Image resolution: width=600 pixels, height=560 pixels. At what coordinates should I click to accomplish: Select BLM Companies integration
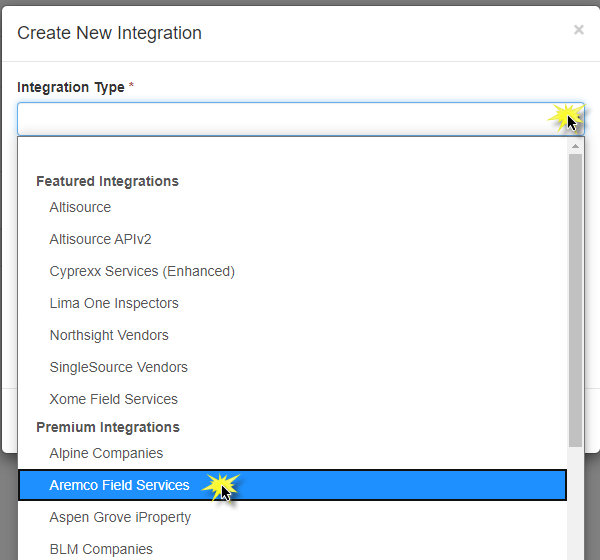pyautogui.click(x=292, y=549)
